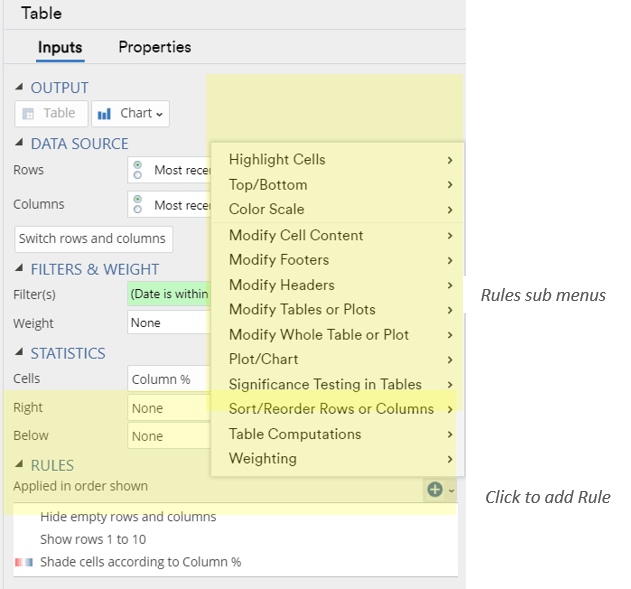This screenshot has width=631, height=589.
Task: Switch to the Properties tab
Action: pos(154,47)
